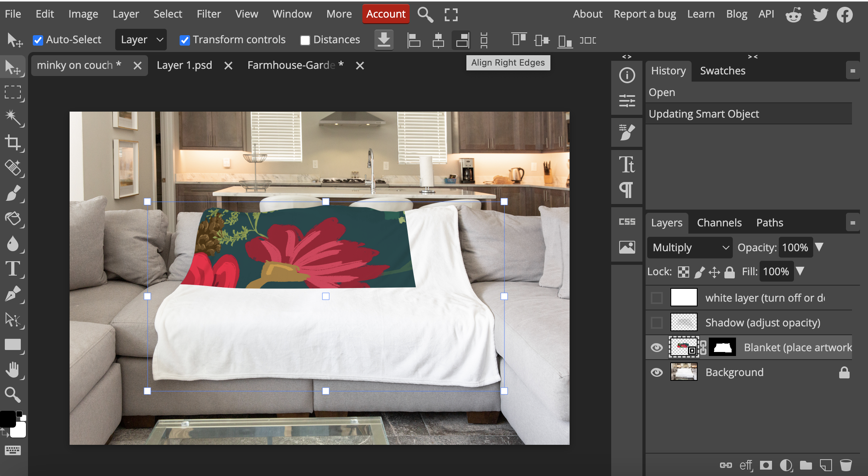Click the Account button
Viewport: 868px width, 476px height.
(386, 14)
